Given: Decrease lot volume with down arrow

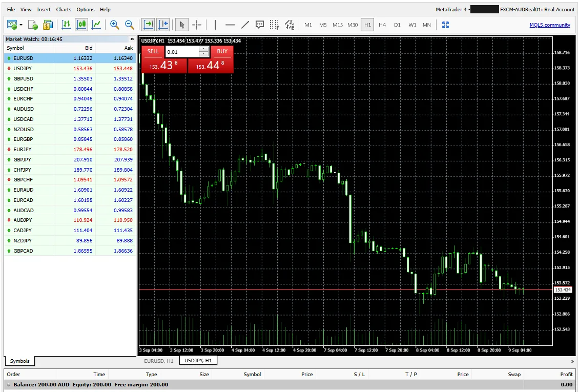Looking at the screenshot, I should (x=204, y=54).
